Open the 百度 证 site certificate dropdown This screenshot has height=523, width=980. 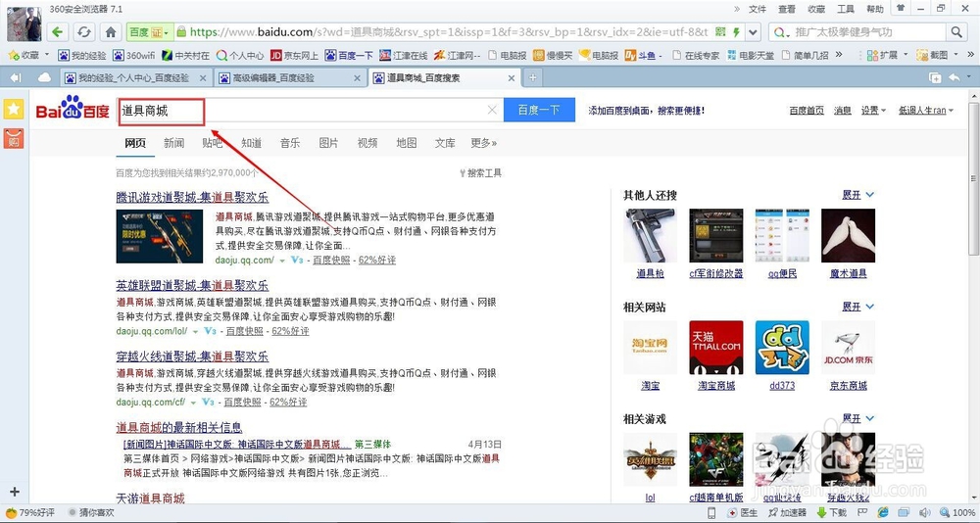click(x=149, y=32)
